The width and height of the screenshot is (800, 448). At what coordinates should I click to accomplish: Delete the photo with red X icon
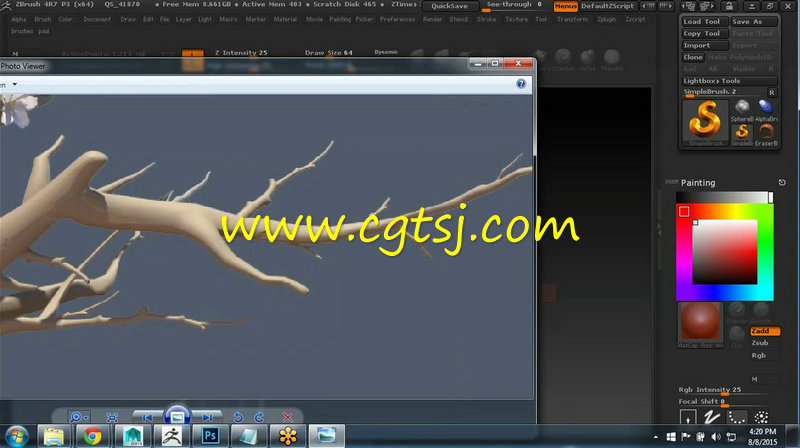[x=287, y=417]
